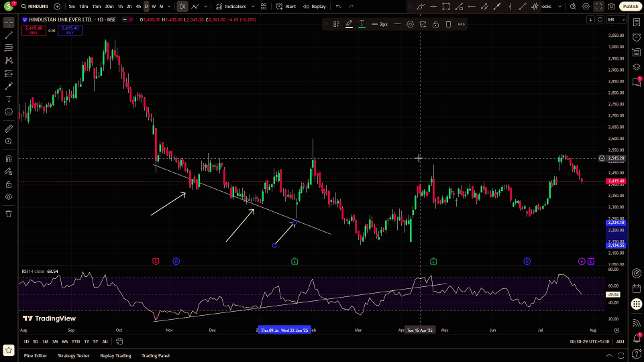Start bar Replay mode
644x362 pixels.
click(x=315, y=7)
